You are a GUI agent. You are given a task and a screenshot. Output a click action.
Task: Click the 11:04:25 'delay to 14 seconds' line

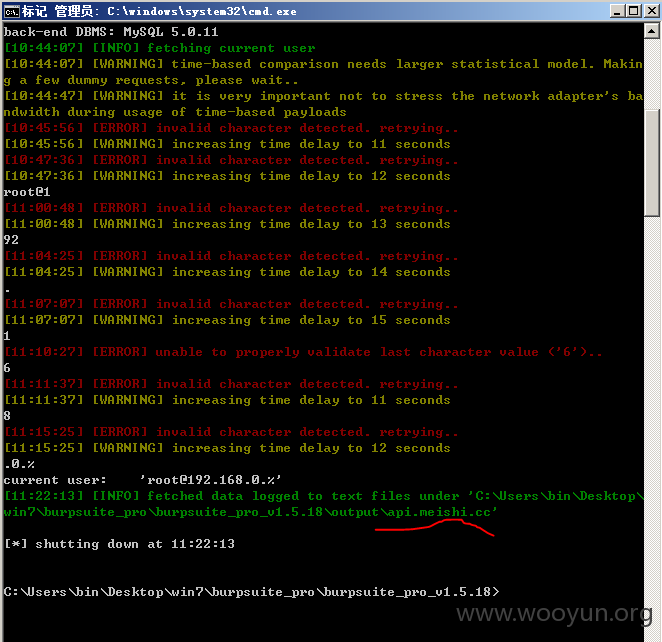pyautogui.click(x=227, y=272)
